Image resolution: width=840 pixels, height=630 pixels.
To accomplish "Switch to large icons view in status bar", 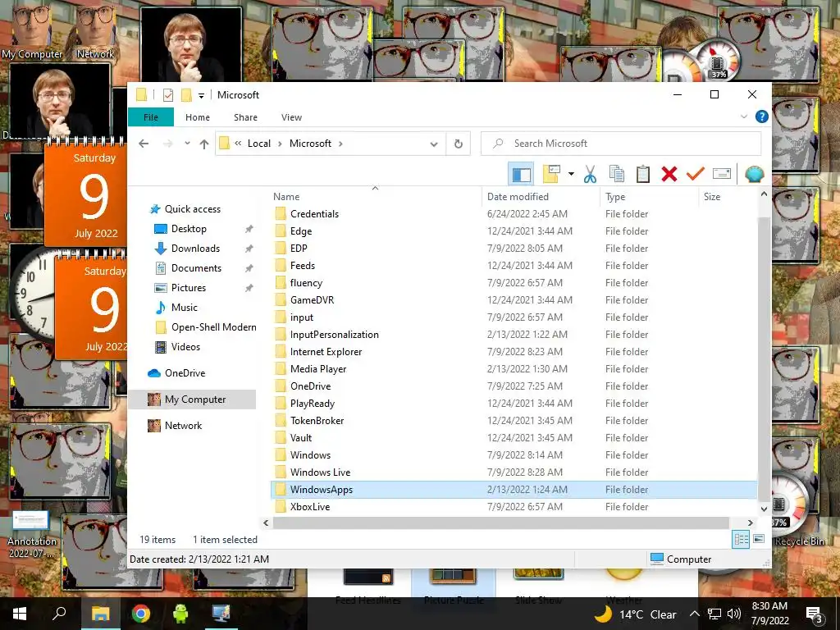I will pyautogui.click(x=759, y=539).
